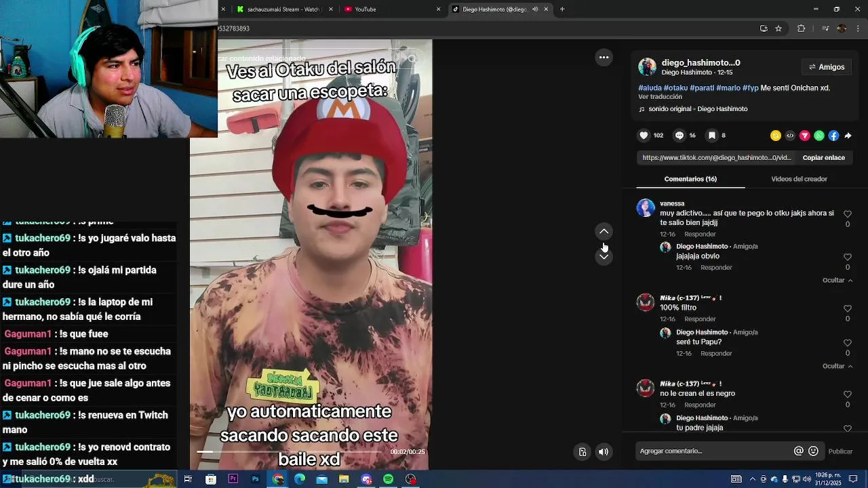Open diego_hashimoto...0 profile avatar

pos(647,66)
